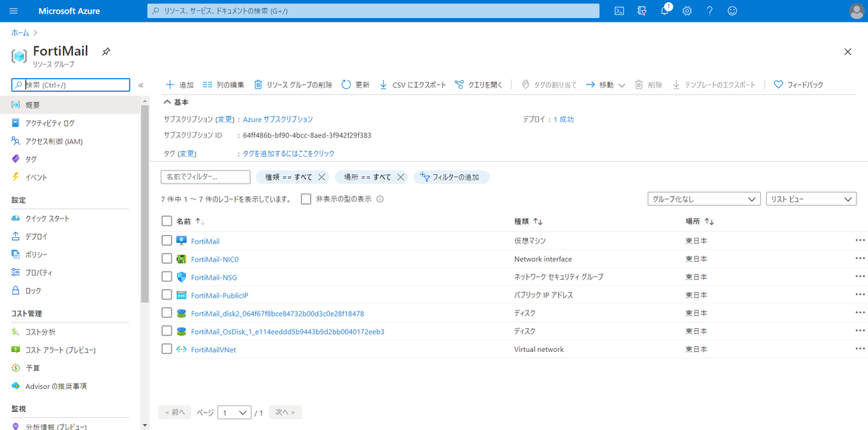Open the feedback smiley icon
The height and width of the screenshot is (430, 868).
(732, 11)
